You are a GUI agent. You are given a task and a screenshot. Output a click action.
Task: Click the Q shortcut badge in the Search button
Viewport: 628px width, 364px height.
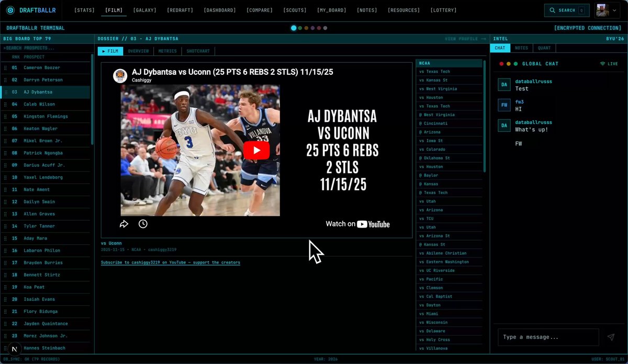pyautogui.click(x=581, y=10)
